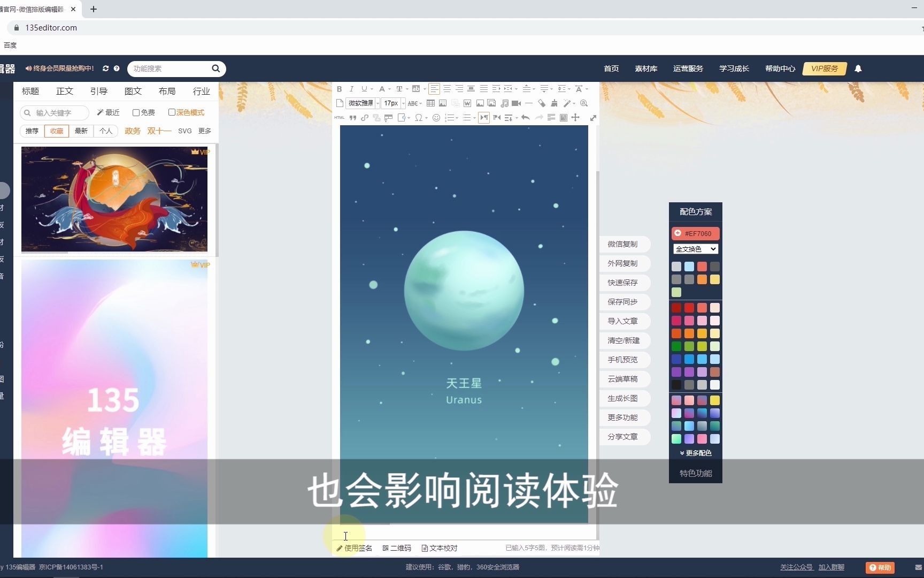The height and width of the screenshot is (578, 924).
Task: Center align the text
Action: 447,89
